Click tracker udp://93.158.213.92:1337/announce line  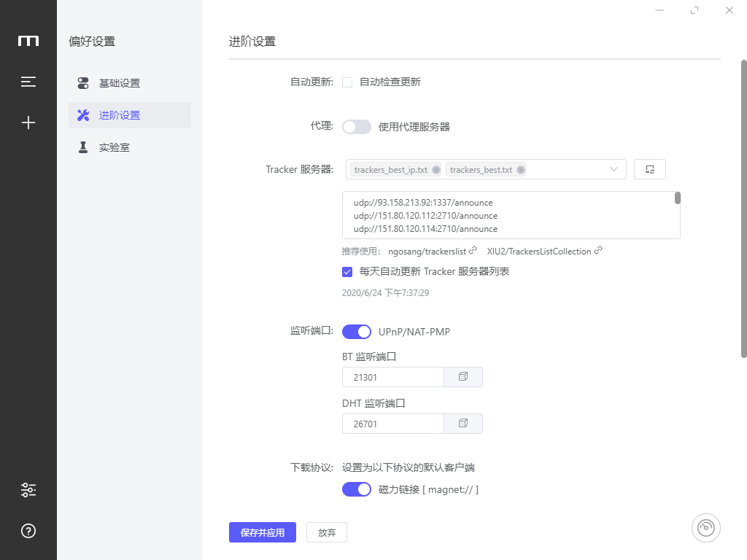point(423,203)
